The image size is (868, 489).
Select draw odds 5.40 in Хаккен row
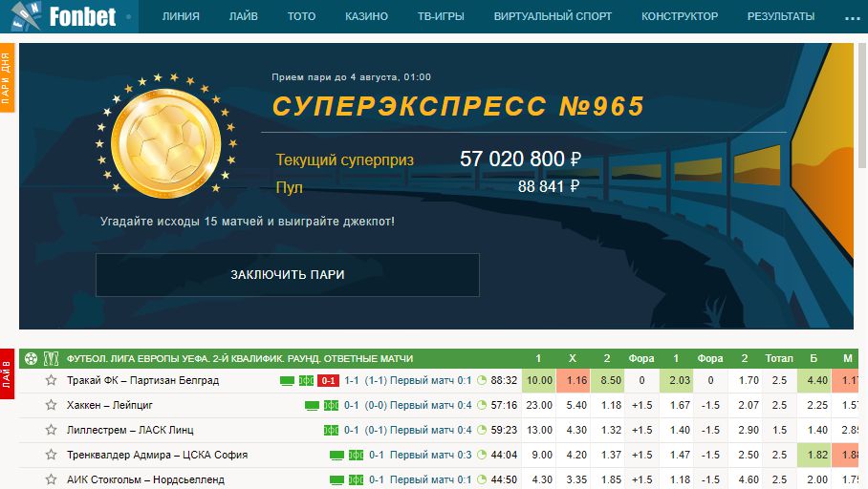(573, 406)
